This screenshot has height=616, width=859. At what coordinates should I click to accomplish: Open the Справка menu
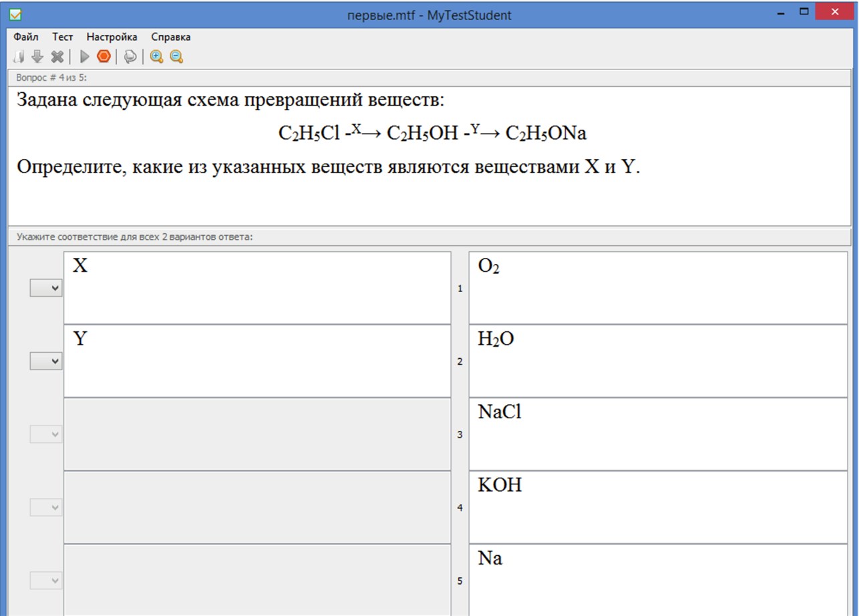coord(170,37)
